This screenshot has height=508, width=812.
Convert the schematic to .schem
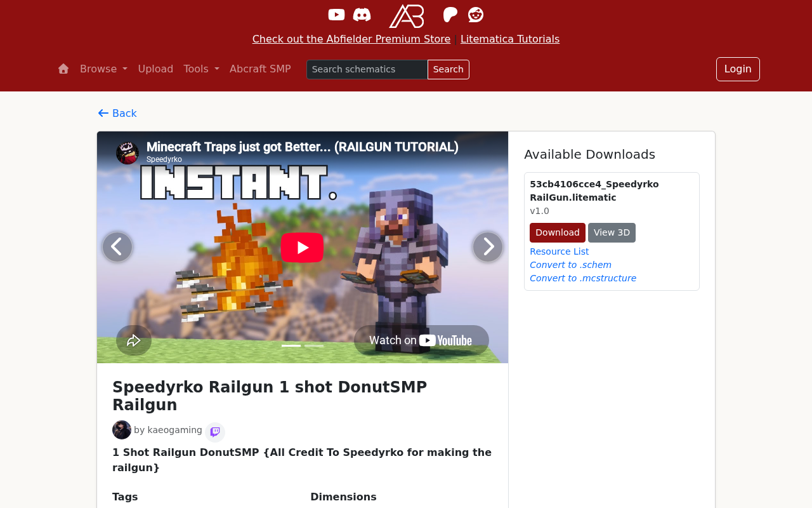[570, 265]
